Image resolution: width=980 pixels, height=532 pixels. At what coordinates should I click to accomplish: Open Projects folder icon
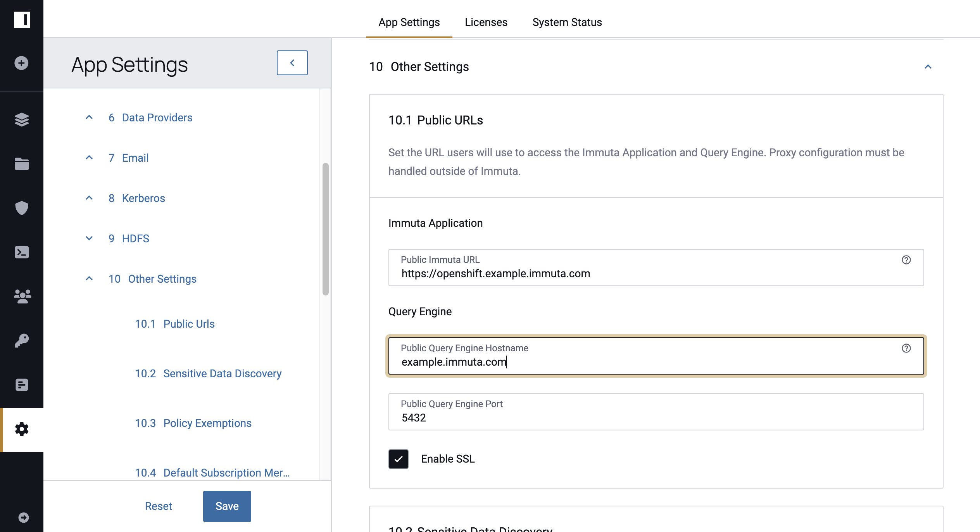pyautogui.click(x=22, y=164)
